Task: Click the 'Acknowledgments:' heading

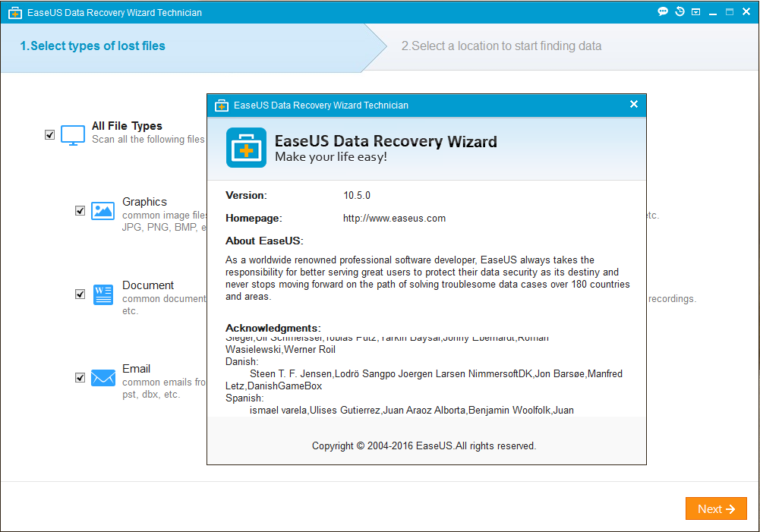Action: [273, 328]
